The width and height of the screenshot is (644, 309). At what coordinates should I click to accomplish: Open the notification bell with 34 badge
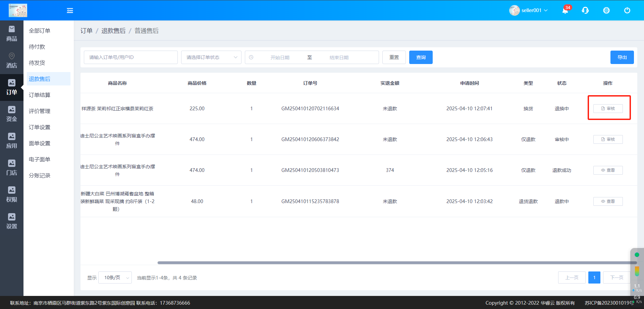[565, 11]
